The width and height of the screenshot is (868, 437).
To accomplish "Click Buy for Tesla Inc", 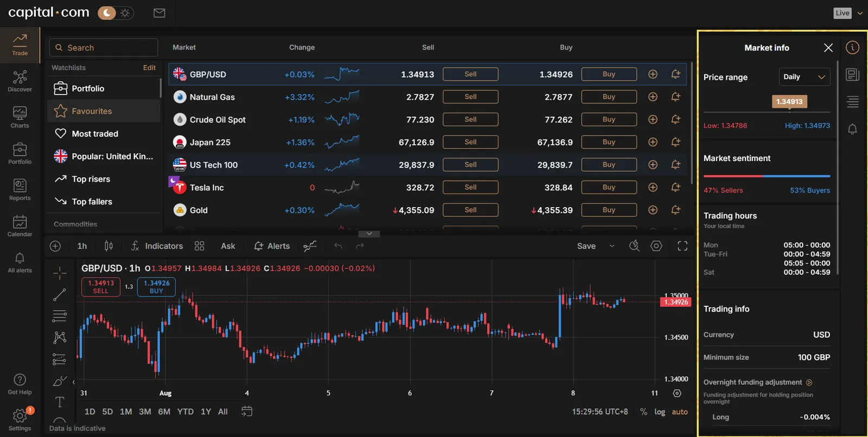I will tap(609, 187).
